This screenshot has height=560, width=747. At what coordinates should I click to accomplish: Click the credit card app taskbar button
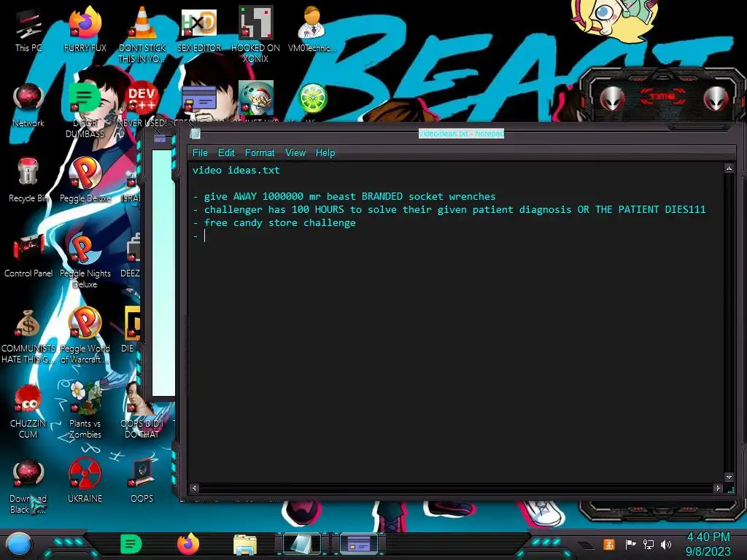359,544
